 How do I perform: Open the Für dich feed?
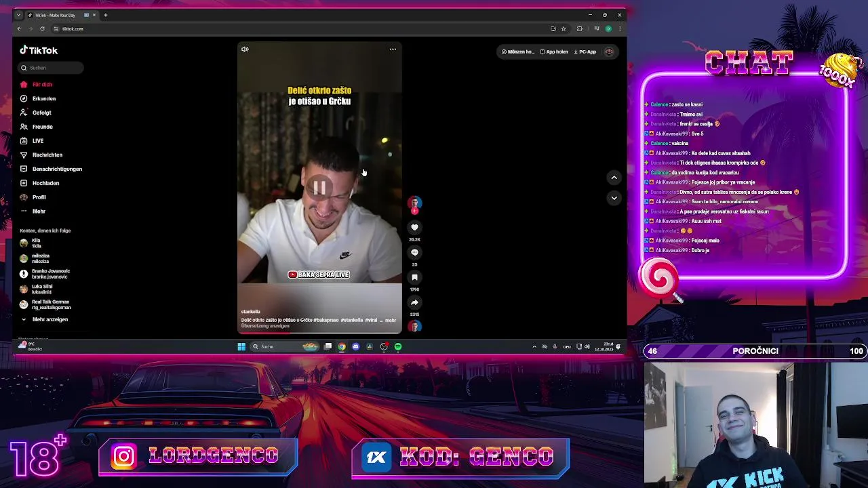coord(37,85)
